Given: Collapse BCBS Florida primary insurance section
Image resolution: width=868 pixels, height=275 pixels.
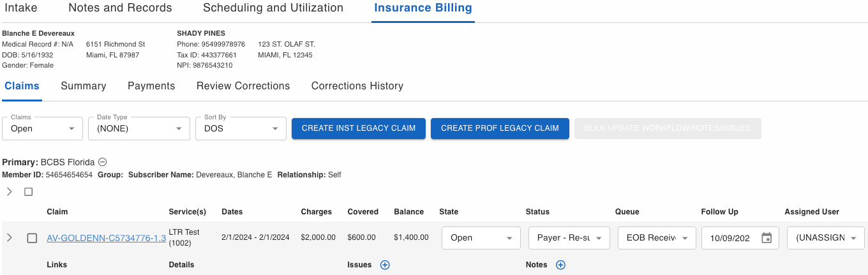Looking at the screenshot, I should pyautogui.click(x=102, y=162).
